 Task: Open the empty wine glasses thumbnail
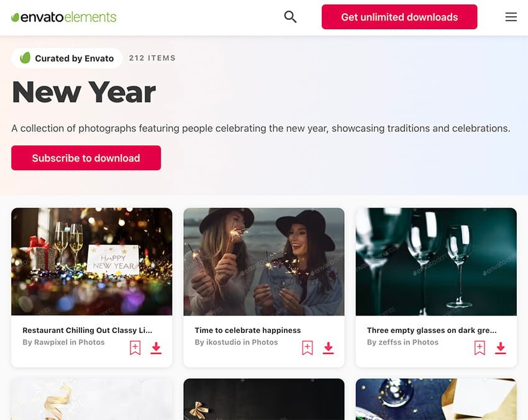pos(436,262)
